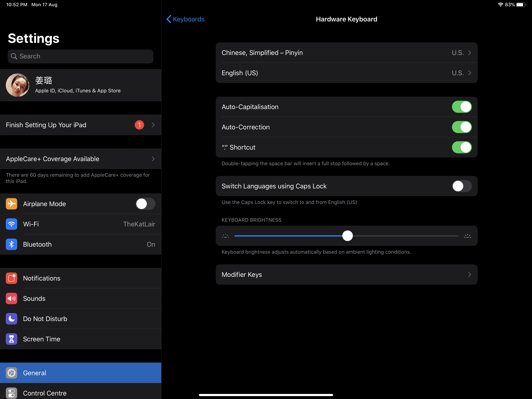This screenshot has height=399, width=532.
Task: Tap the Settings search field
Action: [x=80, y=56]
